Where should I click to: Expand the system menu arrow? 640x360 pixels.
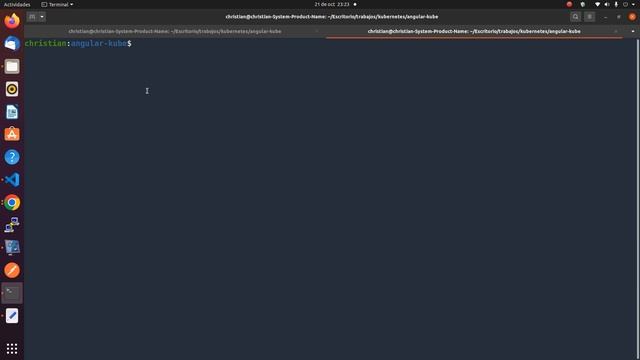pyautogui.click(x=633, y=4)
